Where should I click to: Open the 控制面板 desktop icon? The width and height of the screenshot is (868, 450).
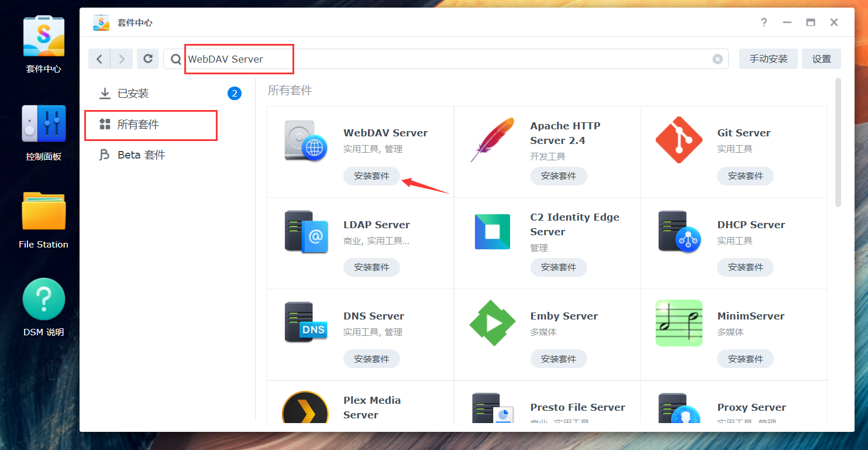43,124
